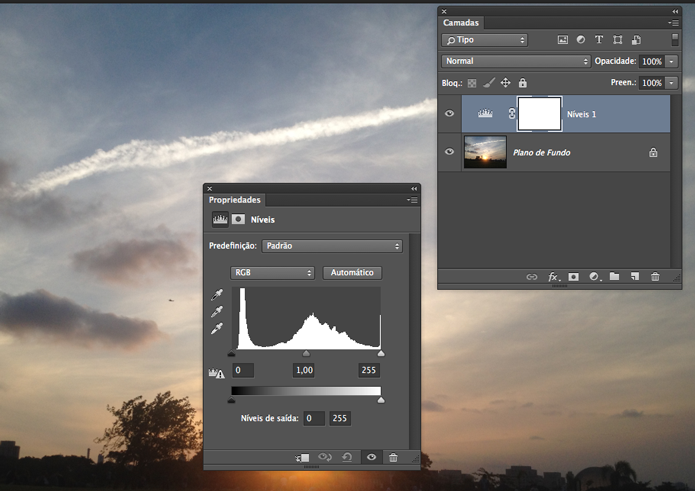Viewport: 695px width, 491px height.
Task: Clip adjustment to layer icon
Action: click(303, 457)
